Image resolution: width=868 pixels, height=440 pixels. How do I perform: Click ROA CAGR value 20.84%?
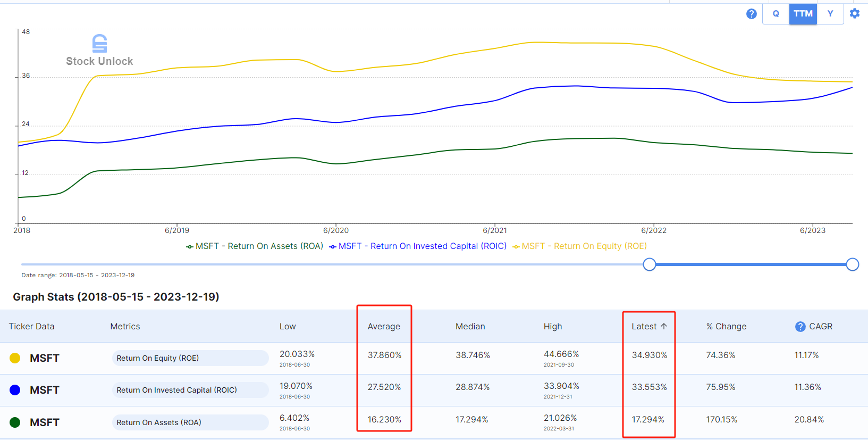tap(809, 420)
